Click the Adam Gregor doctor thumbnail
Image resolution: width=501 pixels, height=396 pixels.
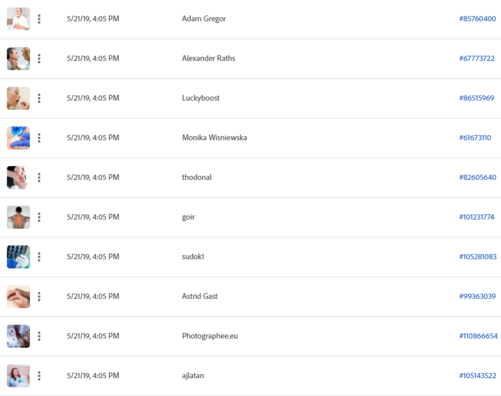[x=18, y=19]
